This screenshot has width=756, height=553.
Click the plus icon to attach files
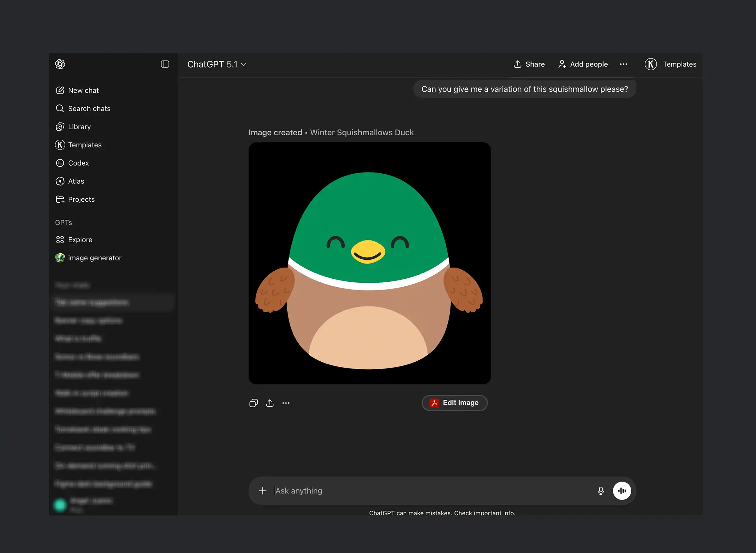(x=263, y=491)
